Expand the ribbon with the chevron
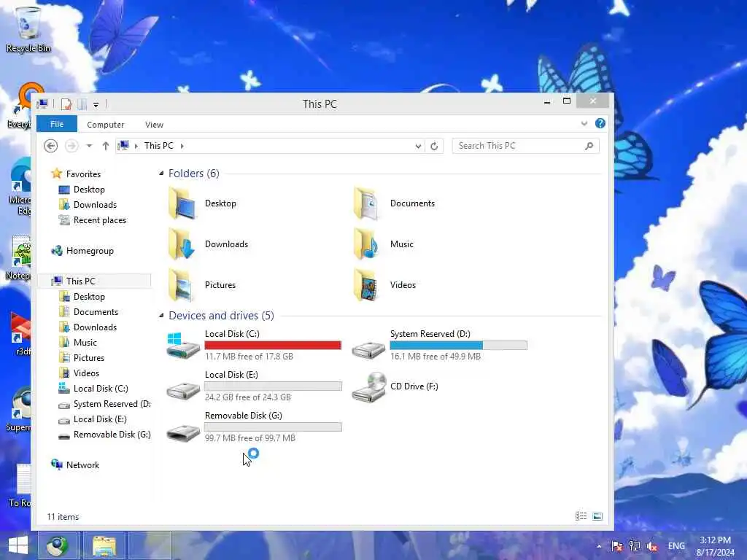Screen dimensions: 747x560 tap(584, 124)
